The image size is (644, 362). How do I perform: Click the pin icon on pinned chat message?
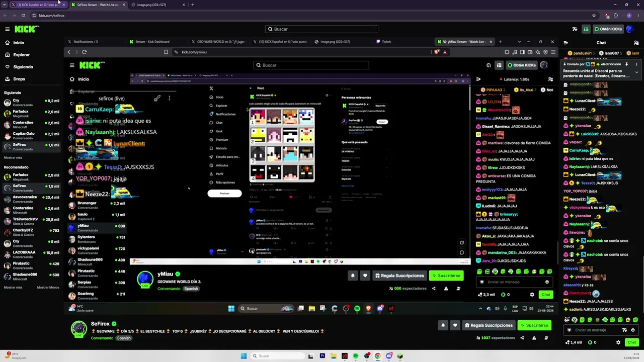click(627, 64)
